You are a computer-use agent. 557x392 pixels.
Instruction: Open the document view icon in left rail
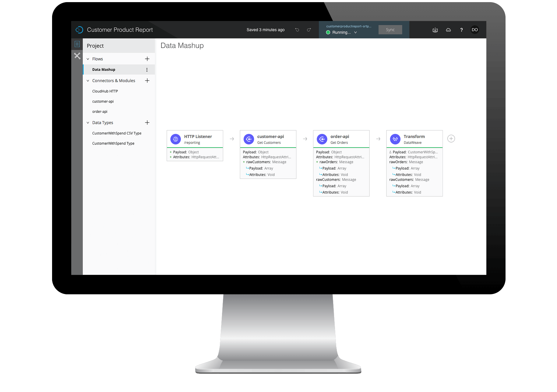77,44
